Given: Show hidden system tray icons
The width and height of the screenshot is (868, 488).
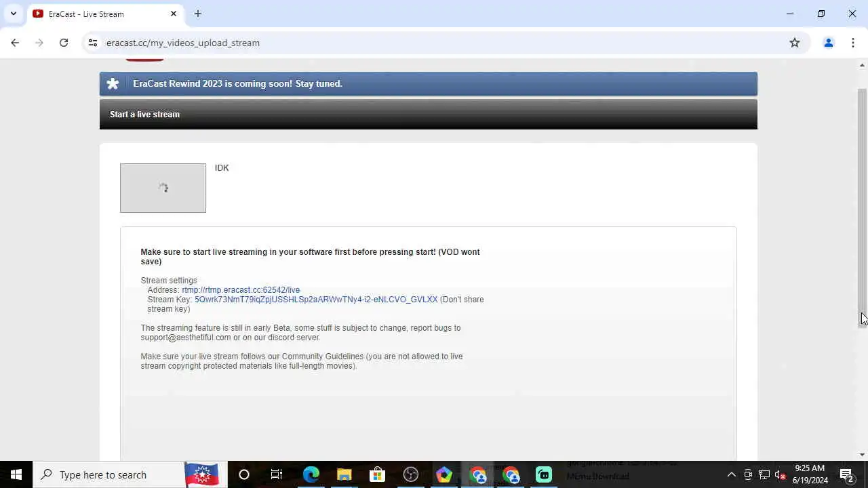Looking at the screenshot, I should click(731, 474).
